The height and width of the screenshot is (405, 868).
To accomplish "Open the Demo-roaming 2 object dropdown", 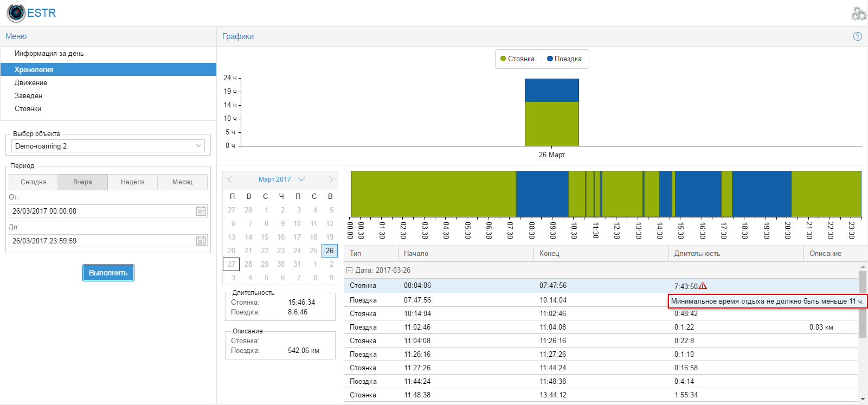I will click(x=108, y=146).
